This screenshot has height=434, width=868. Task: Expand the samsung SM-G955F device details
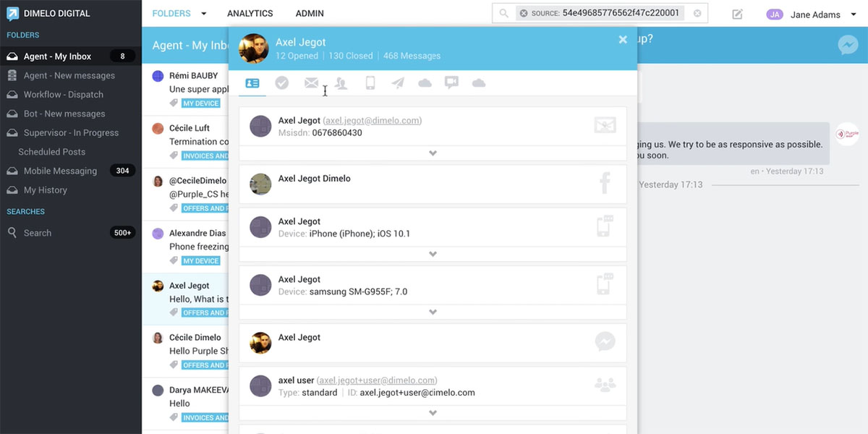[x=433, y=312]
